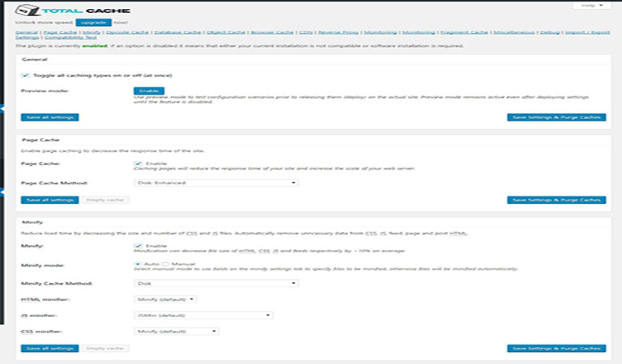Click Save all settings in Minify section
The image size is (622, 364).
(50, 348)
